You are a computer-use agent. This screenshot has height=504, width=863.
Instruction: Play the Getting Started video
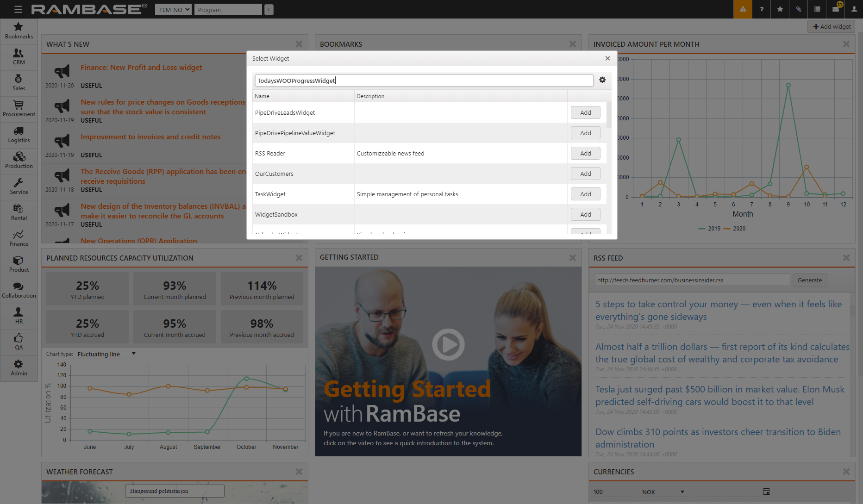448,344
